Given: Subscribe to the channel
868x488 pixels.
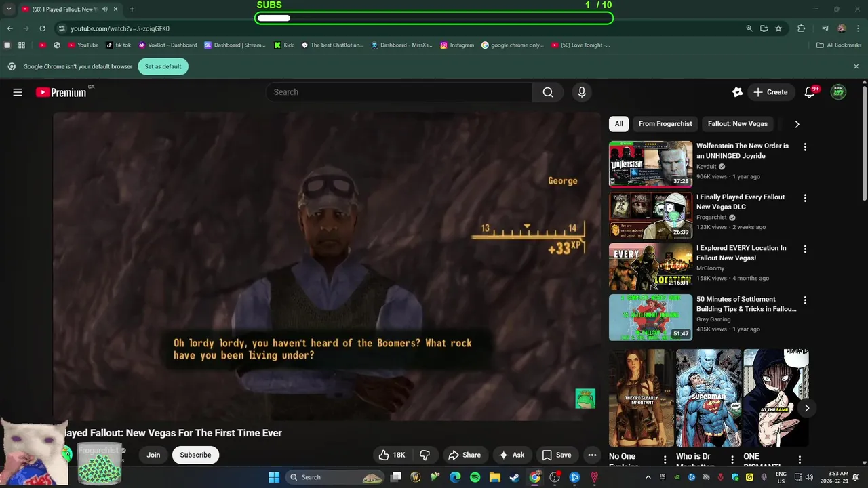Looking at the screenshot, I should point(195,455).
